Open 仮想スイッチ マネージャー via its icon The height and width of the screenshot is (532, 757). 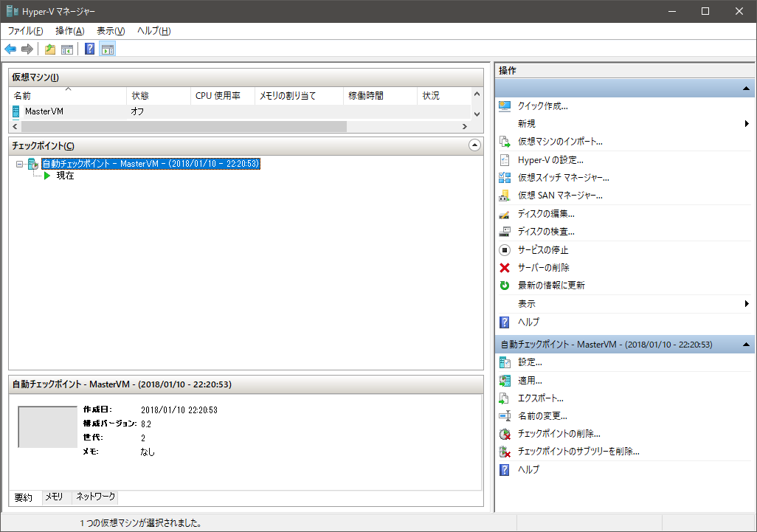click(x=505, y=177)
